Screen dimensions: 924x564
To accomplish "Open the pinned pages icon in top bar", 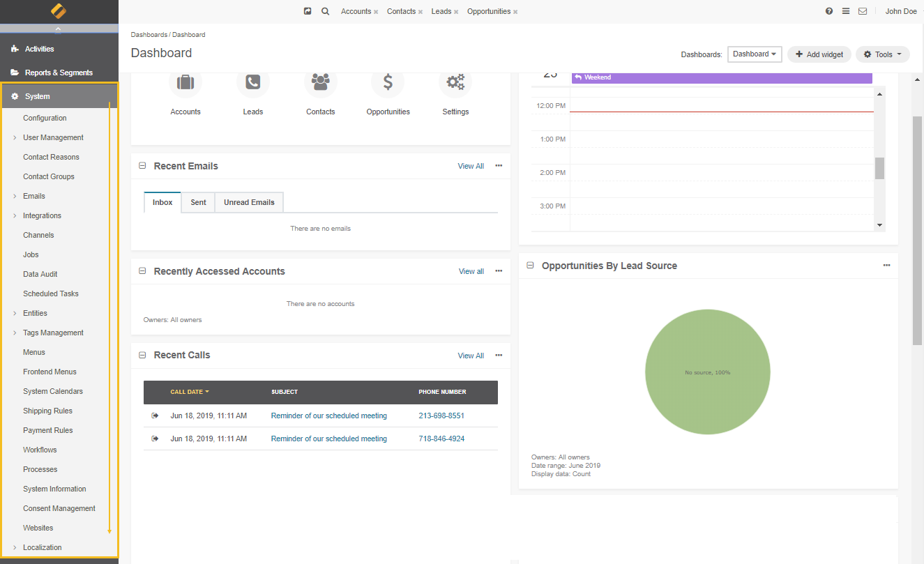I will click(x=308, y=11).
